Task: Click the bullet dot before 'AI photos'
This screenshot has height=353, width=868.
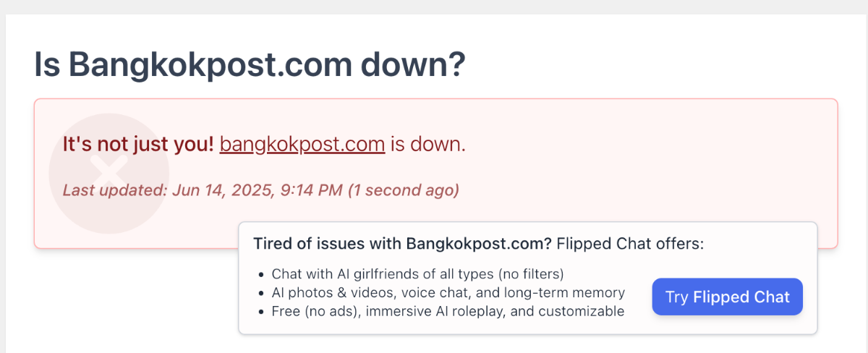Action: click(262, 294)
